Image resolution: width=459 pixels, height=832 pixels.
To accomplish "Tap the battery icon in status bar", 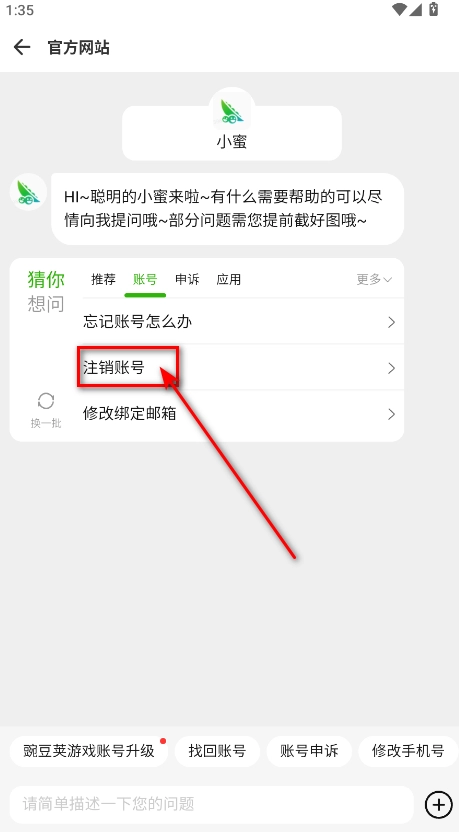I will click(434, 9).
